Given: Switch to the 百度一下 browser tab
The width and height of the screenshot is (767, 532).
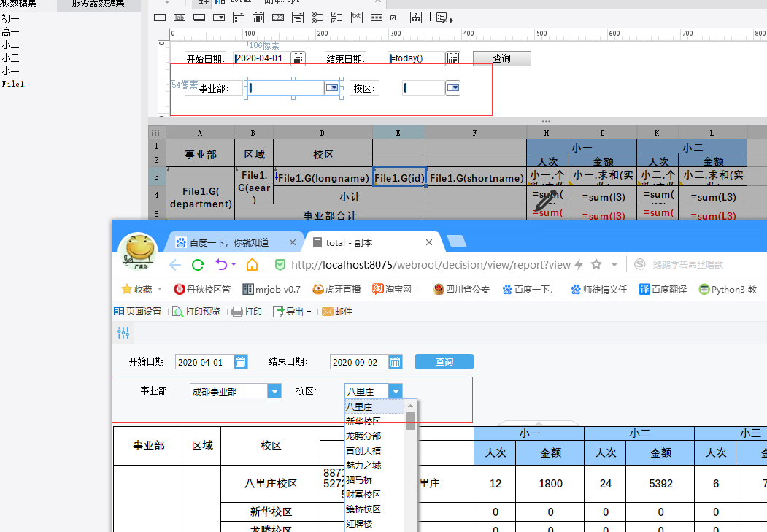Looking at the screenshot, I should [x=228, y=242].
